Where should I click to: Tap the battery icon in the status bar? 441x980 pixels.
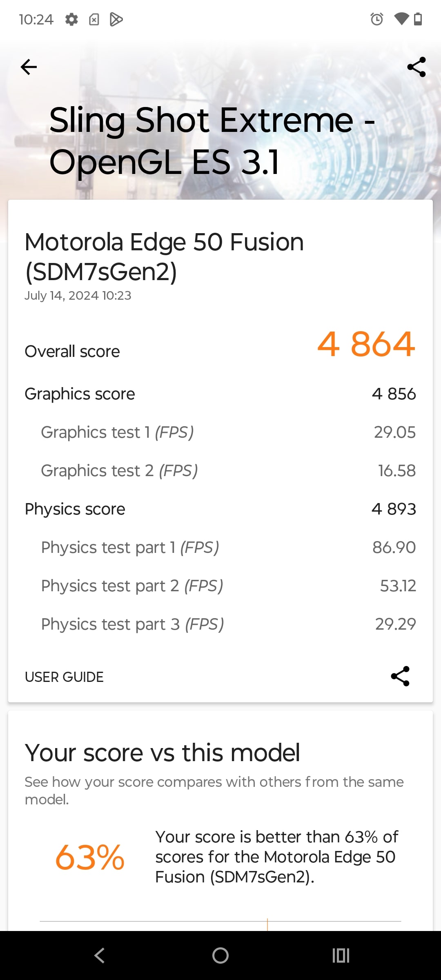pos(418,19)
